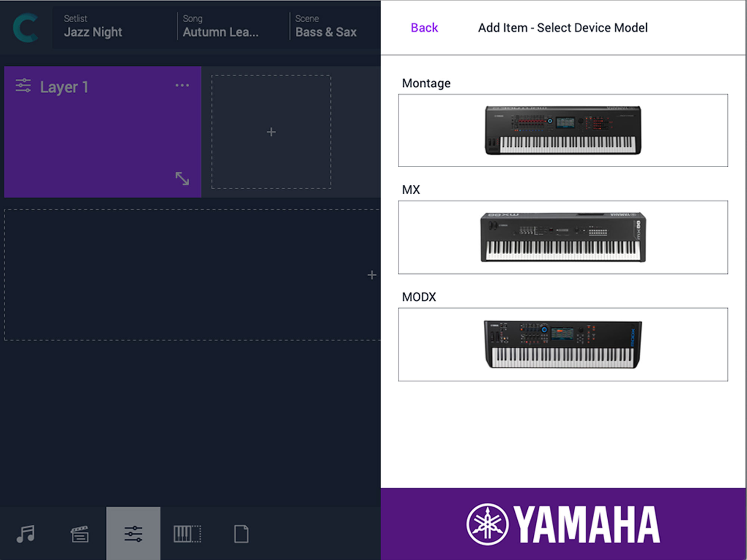Switch to the keyboard zones tab
Viewport: 747px width, 560px height.
[x=187, y=534]
